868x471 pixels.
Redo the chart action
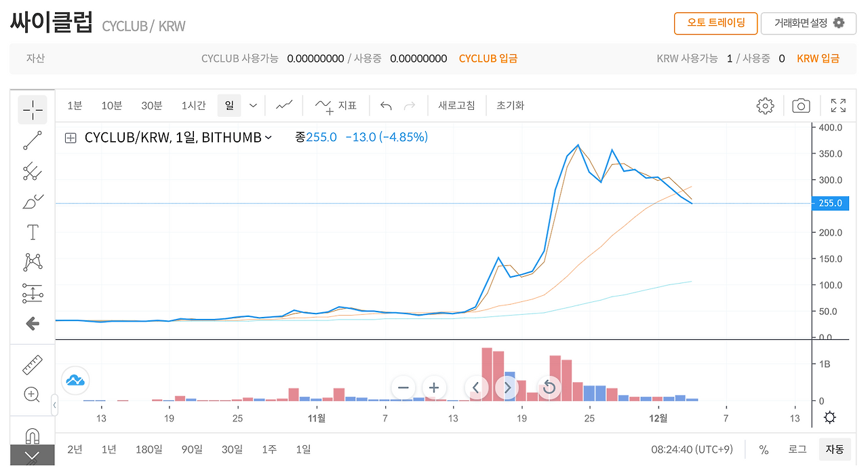click(x=410, y=105)
